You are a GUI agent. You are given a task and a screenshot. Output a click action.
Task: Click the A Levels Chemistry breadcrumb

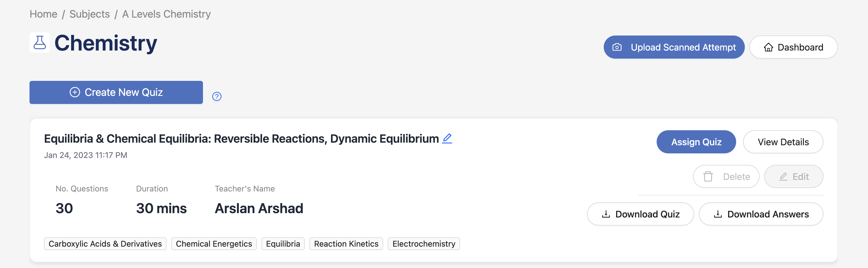[x=166, y=14]
